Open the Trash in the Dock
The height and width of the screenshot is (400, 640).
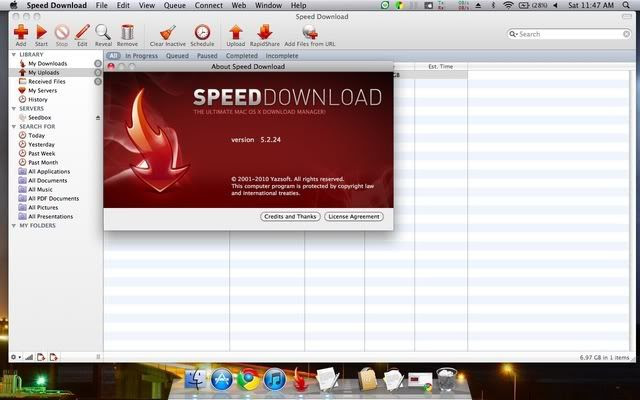(x=447, y=379)
